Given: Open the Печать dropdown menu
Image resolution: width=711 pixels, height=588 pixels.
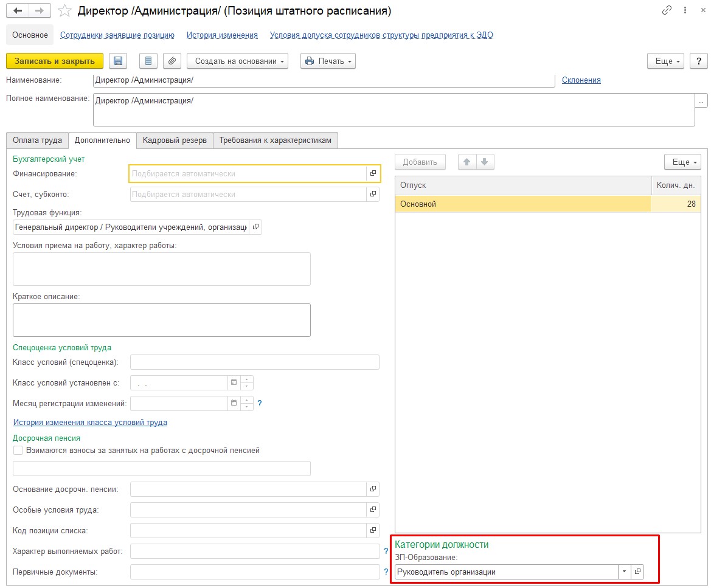Looking at the screenshot, I should coord(328,61).
